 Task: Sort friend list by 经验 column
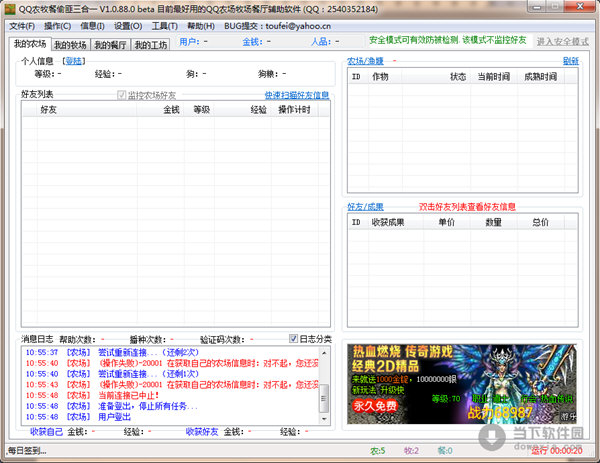(243, 110)
